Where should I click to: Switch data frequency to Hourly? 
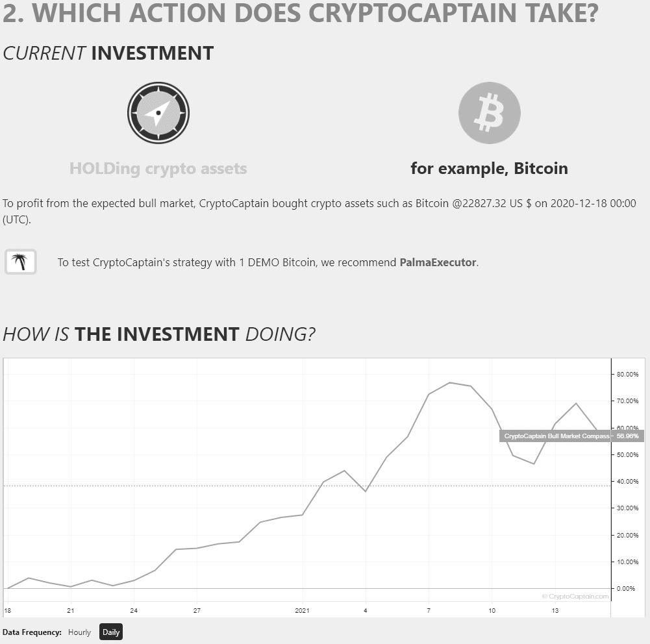79,632
